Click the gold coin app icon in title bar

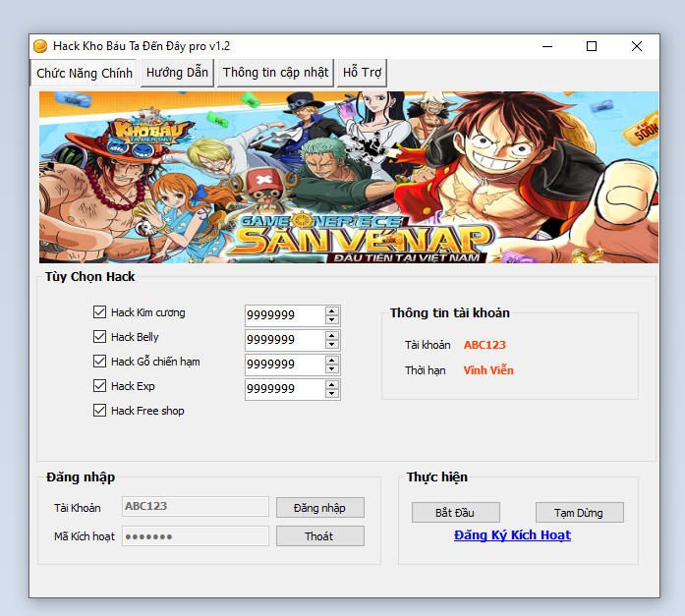click(x=39, y=46)
